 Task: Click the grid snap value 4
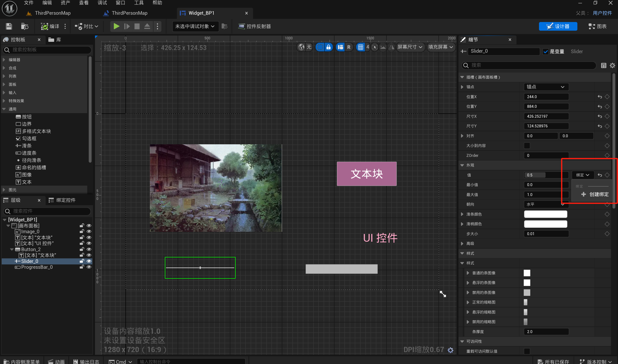pyautogui.click(x=368, y=47)
